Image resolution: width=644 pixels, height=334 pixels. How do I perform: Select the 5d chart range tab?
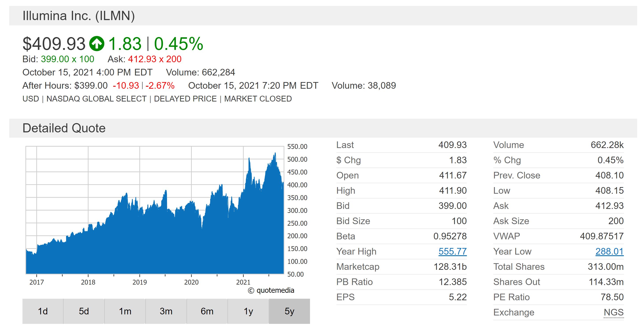[84, 311]
